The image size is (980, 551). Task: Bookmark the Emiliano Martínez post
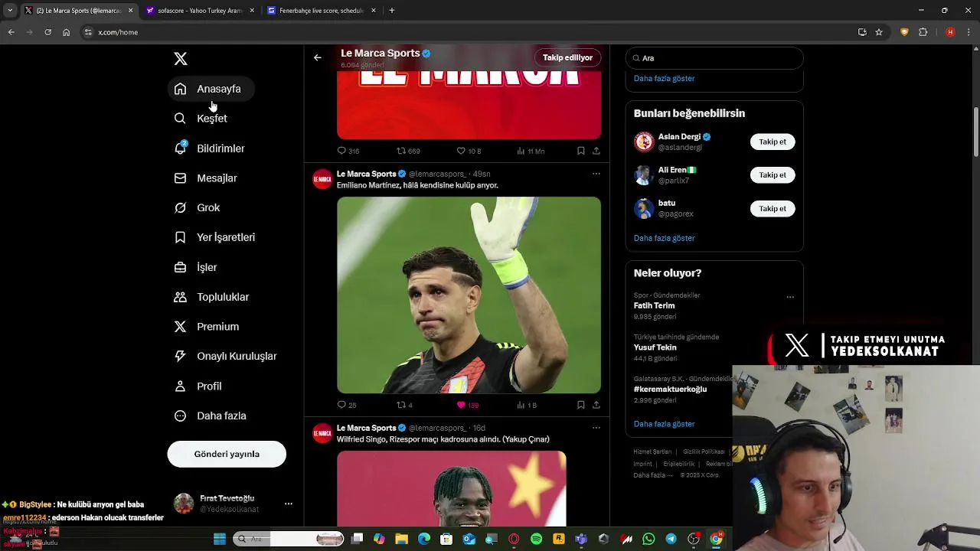pos(580,405)
